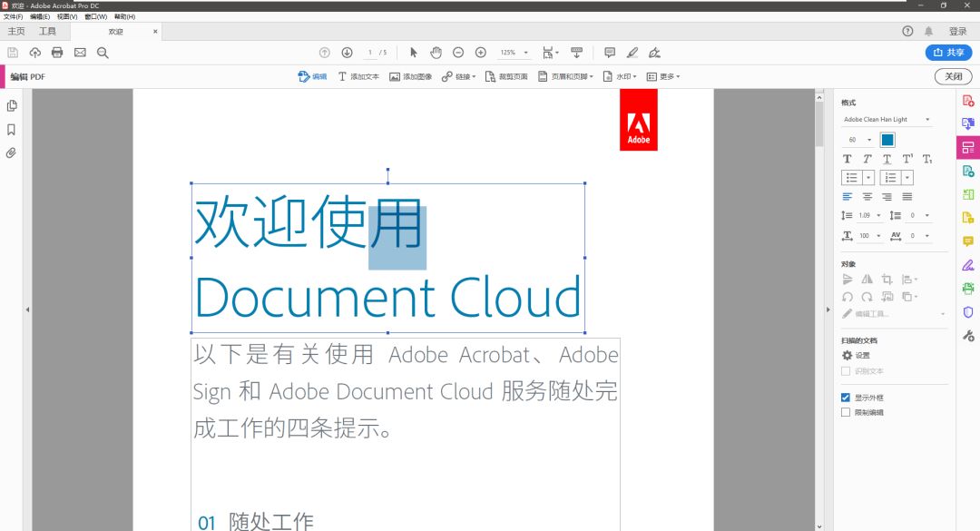
Task: Click the 共享 share button
Action: 948,52
